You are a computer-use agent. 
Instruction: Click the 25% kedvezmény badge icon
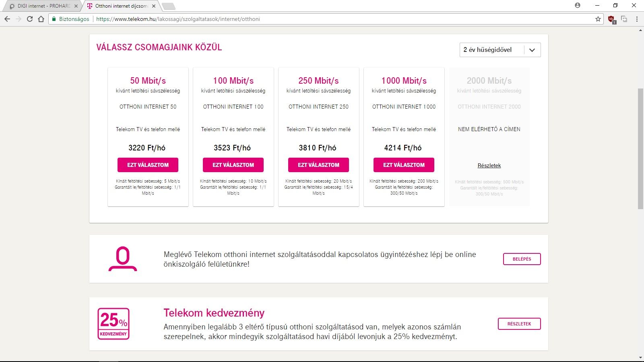click(114, 324)
